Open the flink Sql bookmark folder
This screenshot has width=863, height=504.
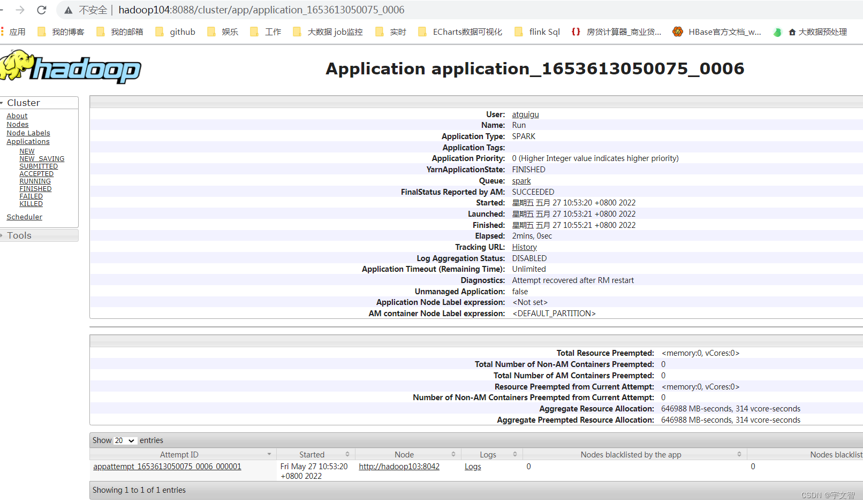coord(537,32)
